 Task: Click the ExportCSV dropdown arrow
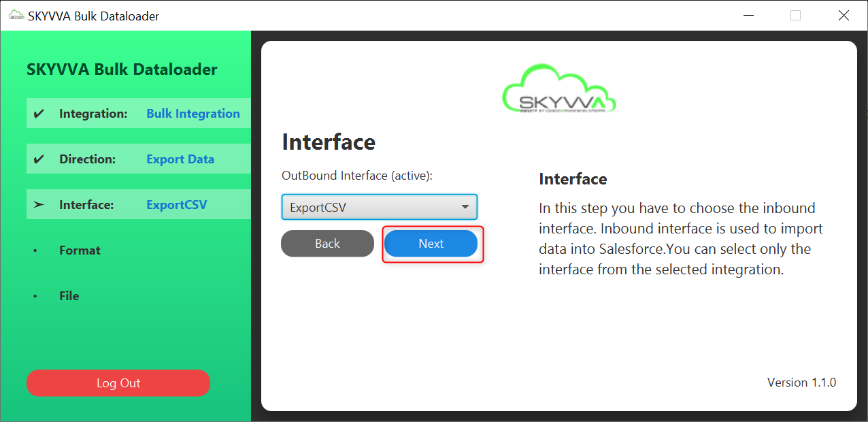(465, 207)
